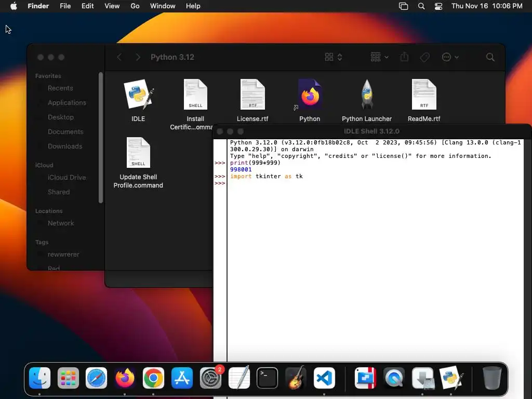532x399 pixels.
Task: Open the Downloads stack in the Dock
Action: pyautogui.click(x=423, y=378)
